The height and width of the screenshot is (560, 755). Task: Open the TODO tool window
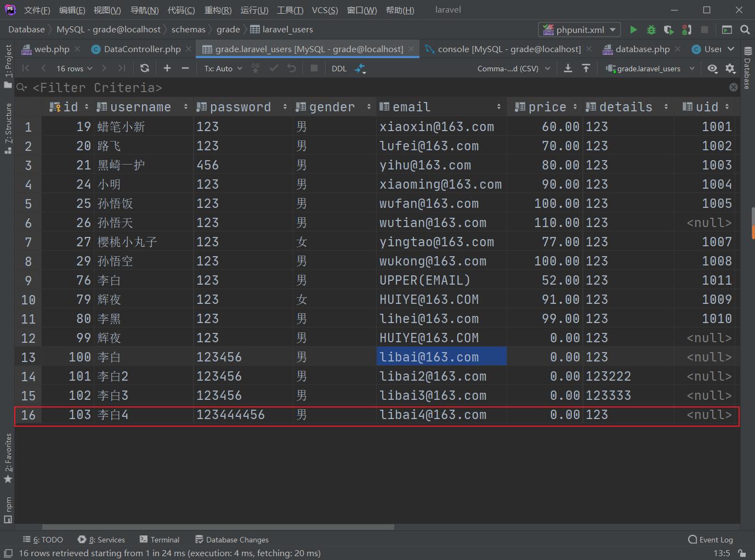point(43,540)
